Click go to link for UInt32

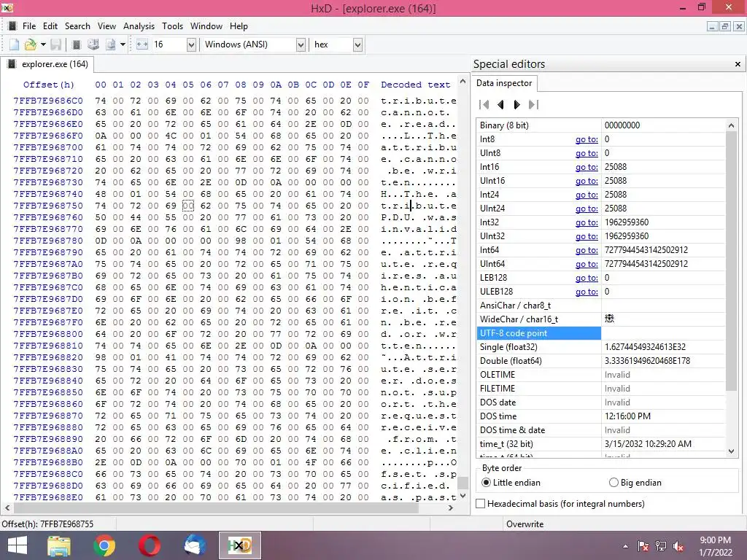point(587,236)
